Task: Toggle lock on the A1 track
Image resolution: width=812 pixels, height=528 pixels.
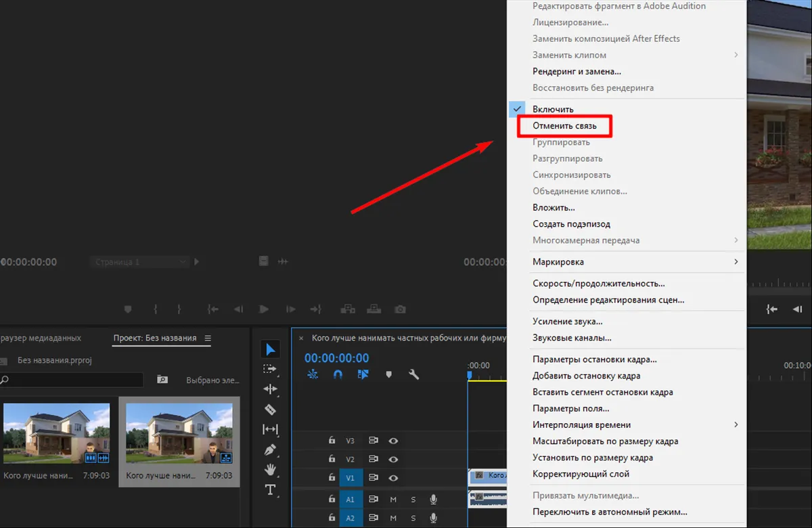Action: point(332,499)
